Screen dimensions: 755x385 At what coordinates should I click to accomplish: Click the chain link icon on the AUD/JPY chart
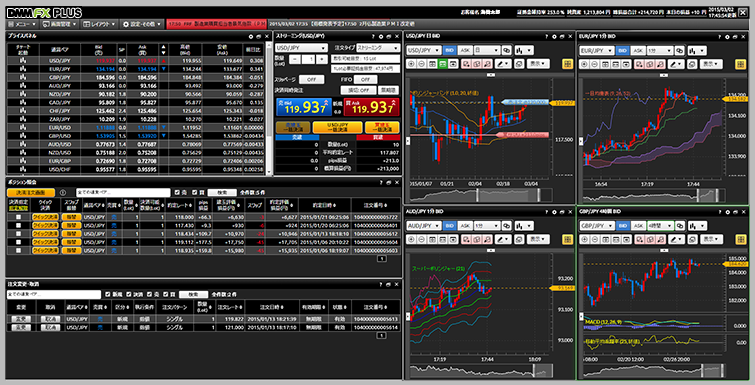507,226
